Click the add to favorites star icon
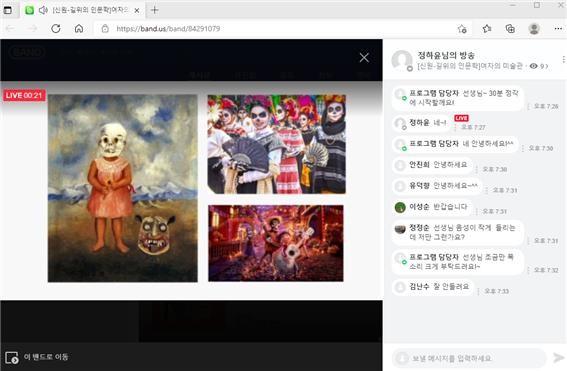This screenshot has height=371, width=567. 462,29
